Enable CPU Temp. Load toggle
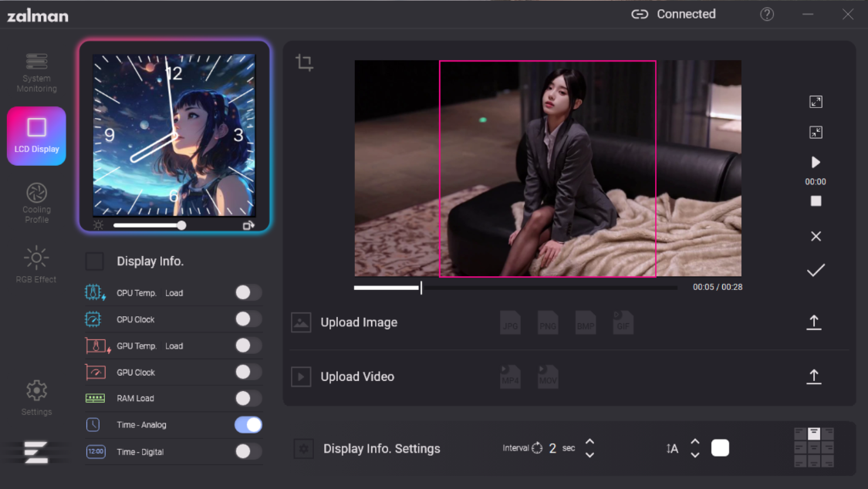 tap(248, 292)
